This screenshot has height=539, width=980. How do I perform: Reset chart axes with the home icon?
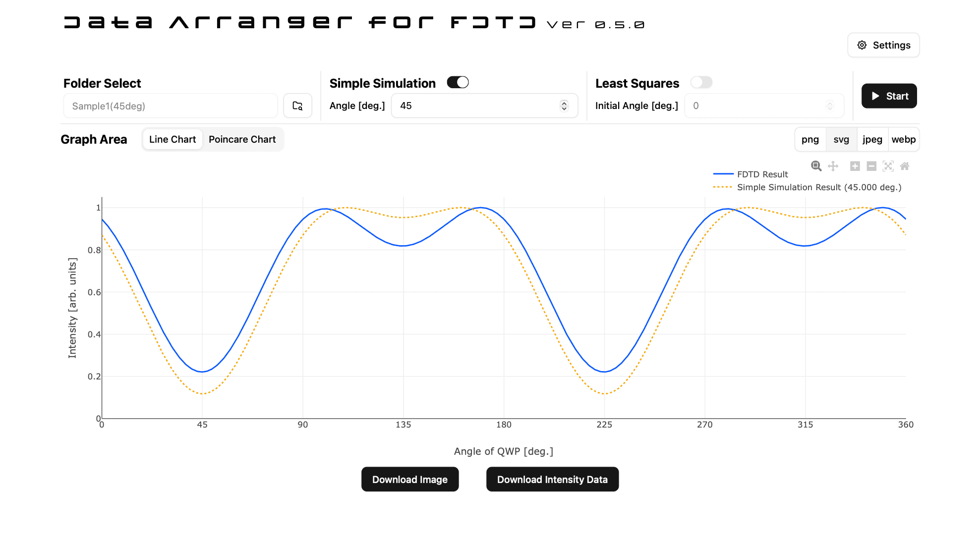coord(905,166)
